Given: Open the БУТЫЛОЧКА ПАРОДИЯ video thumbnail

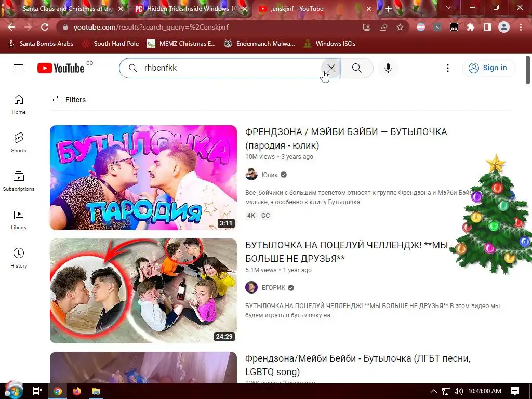Looking at the screenshot, I should [x=143, y=178].
